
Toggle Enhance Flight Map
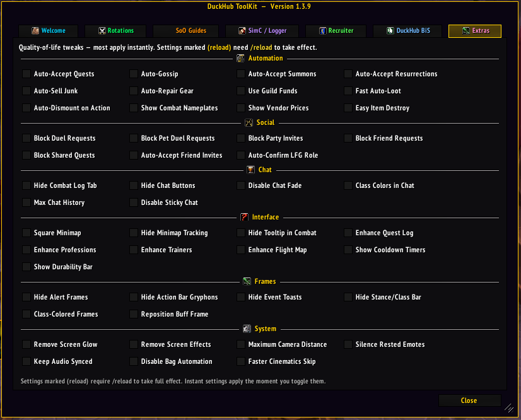coord(241,250)
